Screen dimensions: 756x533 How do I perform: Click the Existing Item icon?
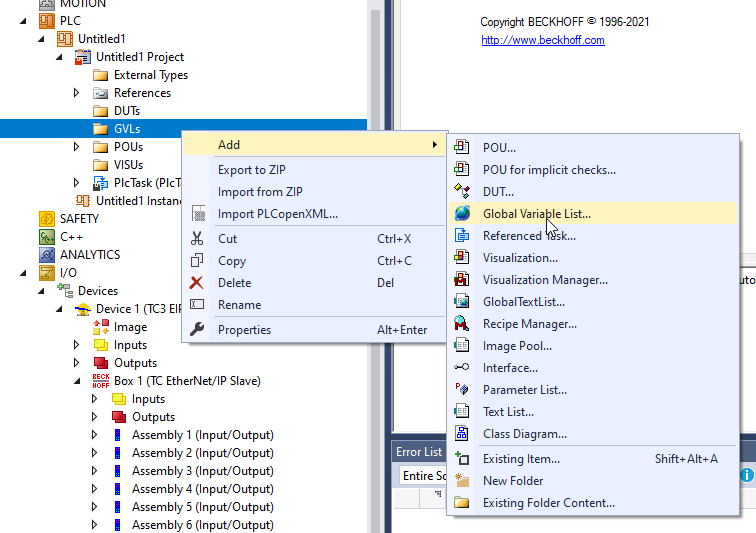pos(461,458)
